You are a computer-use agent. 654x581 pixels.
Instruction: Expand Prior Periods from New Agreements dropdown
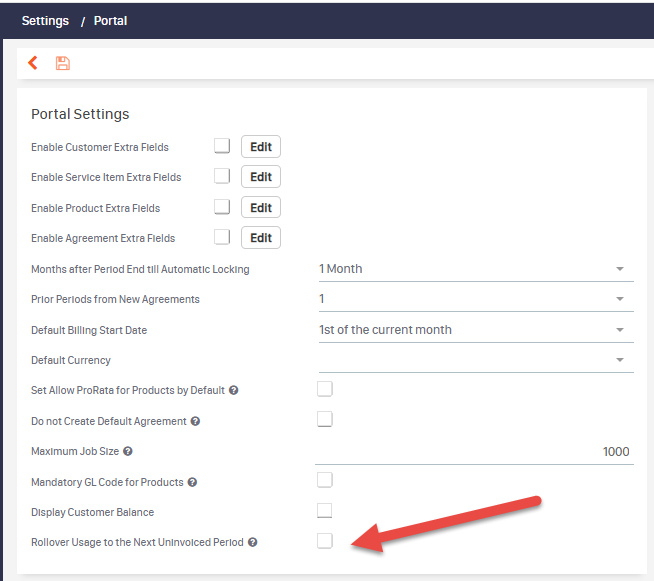click(x=476, y=299)
